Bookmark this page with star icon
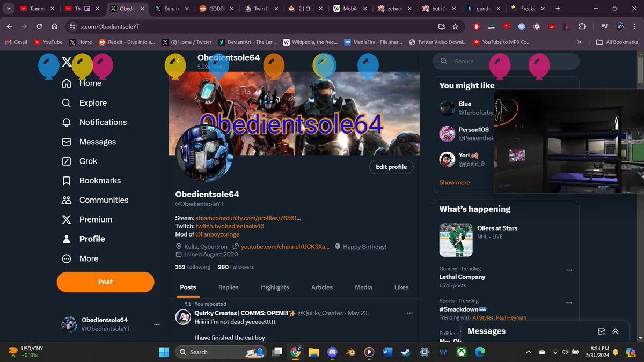 [x=455, y=26]
